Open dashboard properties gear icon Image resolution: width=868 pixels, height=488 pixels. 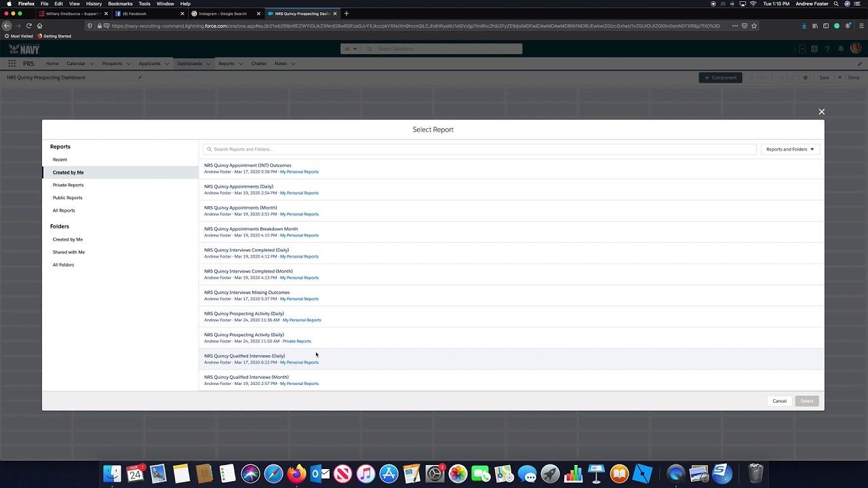[x=805, y=77]
